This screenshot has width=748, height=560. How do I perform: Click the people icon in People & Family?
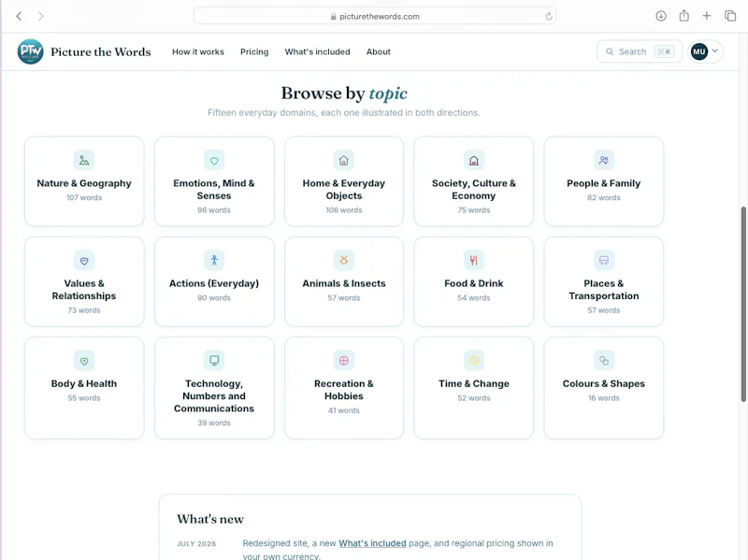click(604, 160)
